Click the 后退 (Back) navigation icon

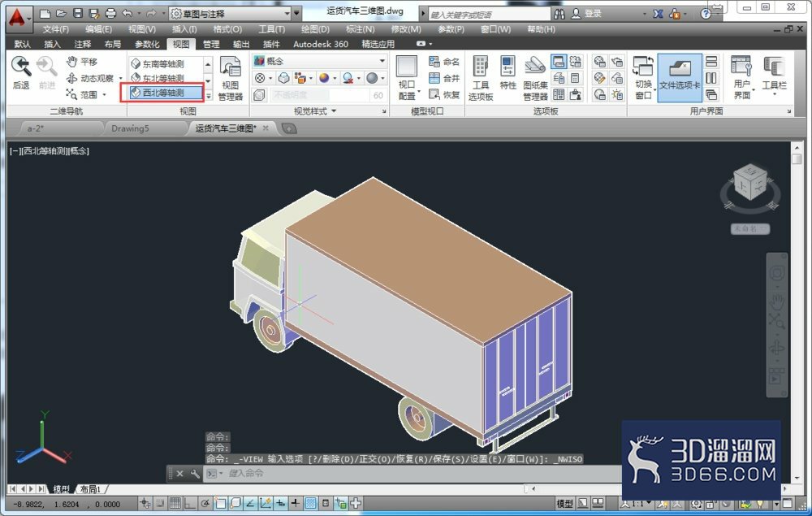tap(21, 72)
